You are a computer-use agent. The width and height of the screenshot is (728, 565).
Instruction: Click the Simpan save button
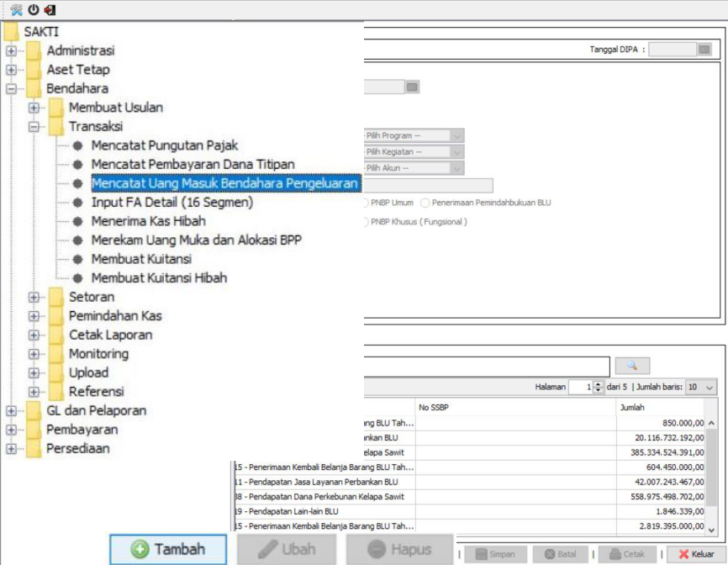496,555
